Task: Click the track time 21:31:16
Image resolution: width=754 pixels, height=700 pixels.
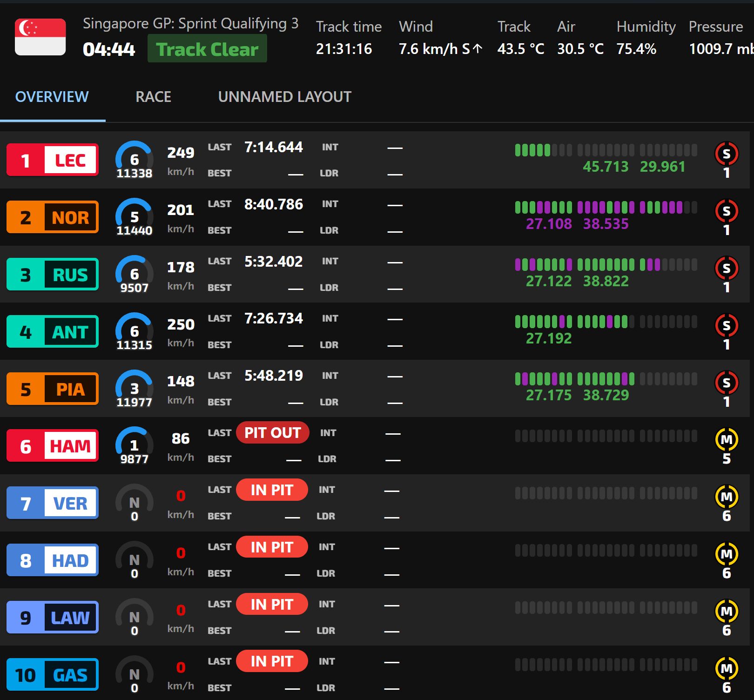Action: click(x=344, y=49)
